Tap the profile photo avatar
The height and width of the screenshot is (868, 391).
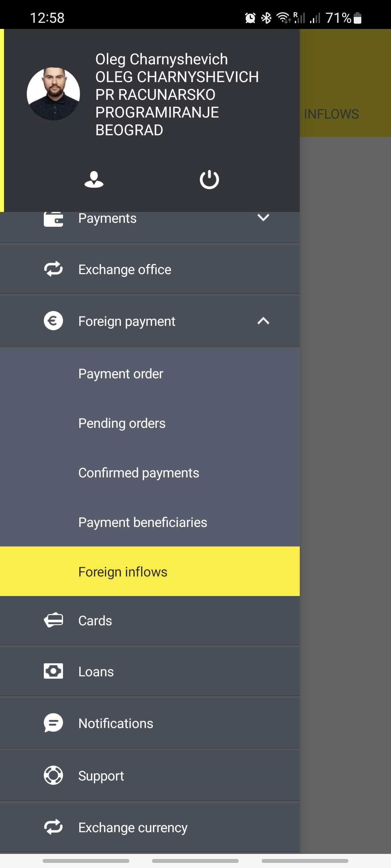pyautogui.click(x=53, y=94)
